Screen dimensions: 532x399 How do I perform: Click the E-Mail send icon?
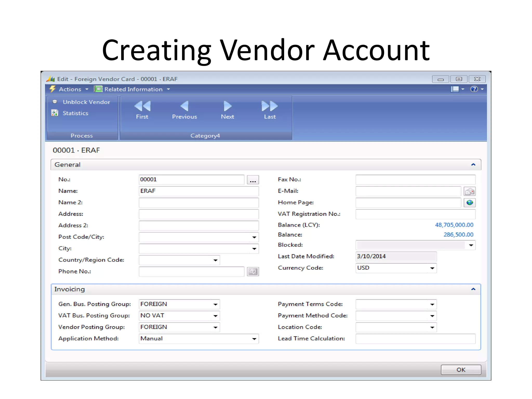pos(470,191)
